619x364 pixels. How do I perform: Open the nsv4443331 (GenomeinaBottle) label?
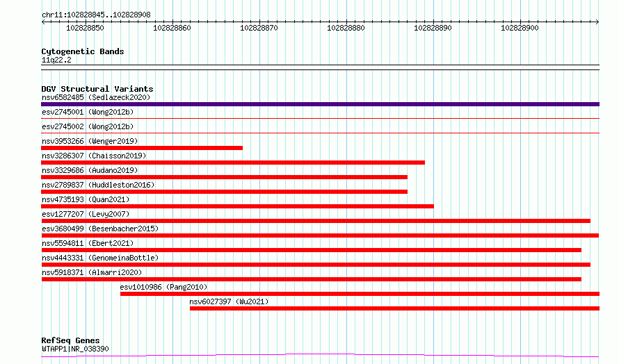tap(100, 258)
